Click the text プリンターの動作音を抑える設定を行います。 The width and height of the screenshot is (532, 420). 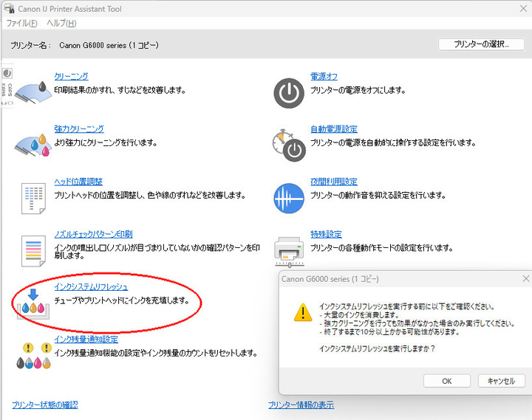(378, 196)
